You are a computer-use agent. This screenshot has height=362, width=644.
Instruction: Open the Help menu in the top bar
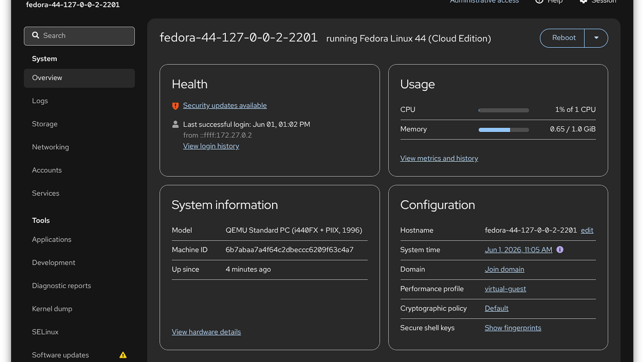tap(549, 2)
